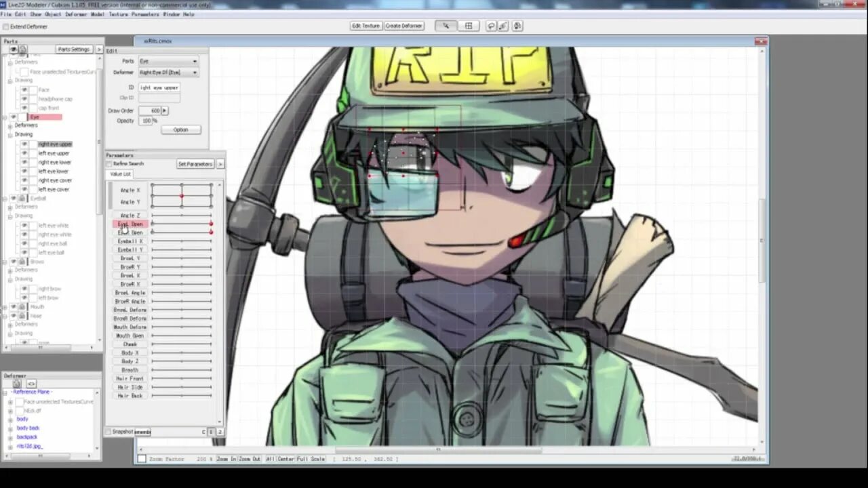
Task: Open the Window menu
Action: [x=172, y=14]
